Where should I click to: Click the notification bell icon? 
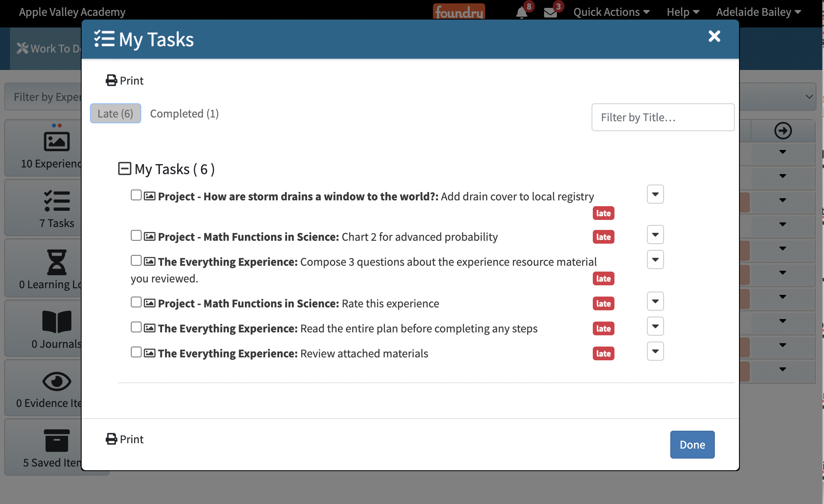point(521,12)
